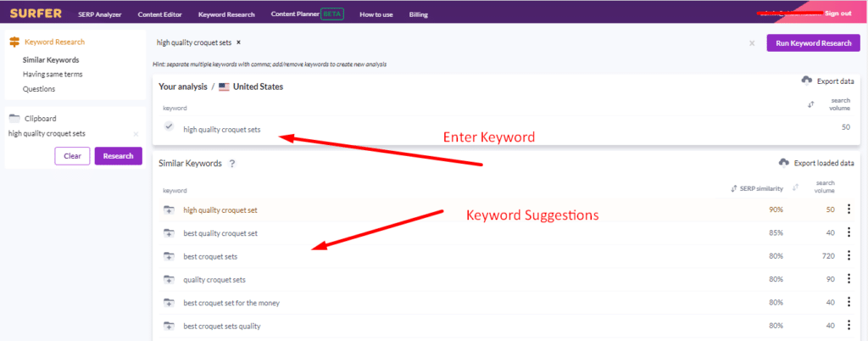Select Having same terms in sidebar
The width and height of the screenshot is (868, 341).
(x=53, y=74)
